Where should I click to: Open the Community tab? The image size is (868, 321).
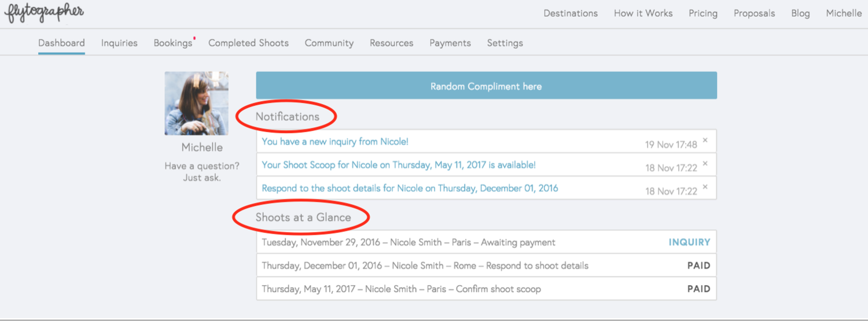coord(329,43)
